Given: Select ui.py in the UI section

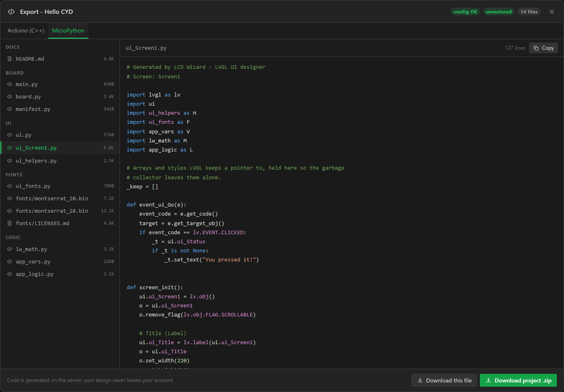Looking at the screenshot, I should tap(60, 135).
